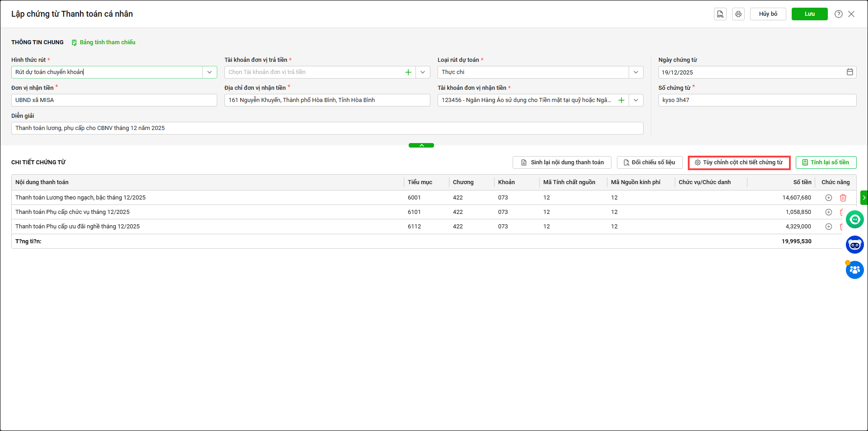
Task: Add row after Phụ cấp ưu đãi nghề line
Action: click(828, 227)
